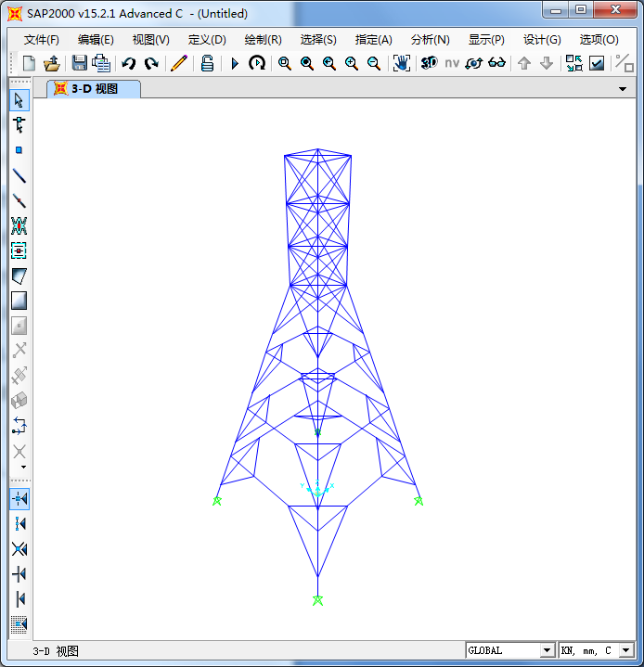Select the Draw Special Joint square tool
The image size is (644, 667).
pos(19,150)
